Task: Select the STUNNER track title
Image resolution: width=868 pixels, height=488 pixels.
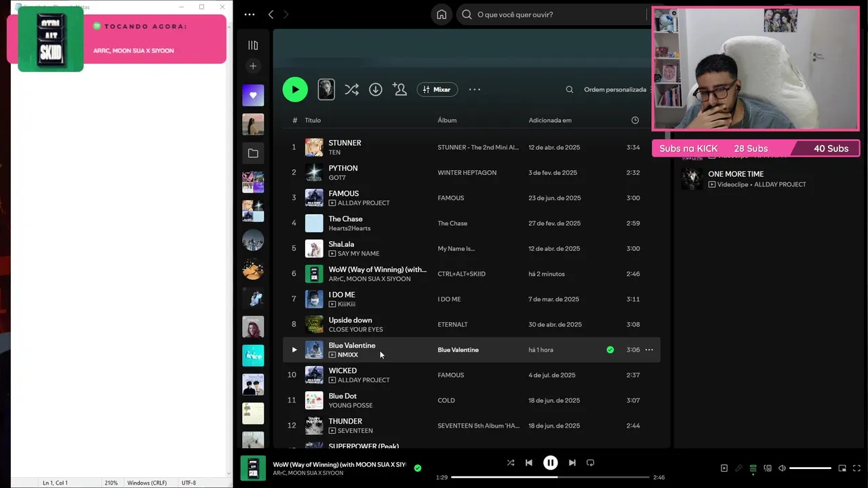Action: 344,143
